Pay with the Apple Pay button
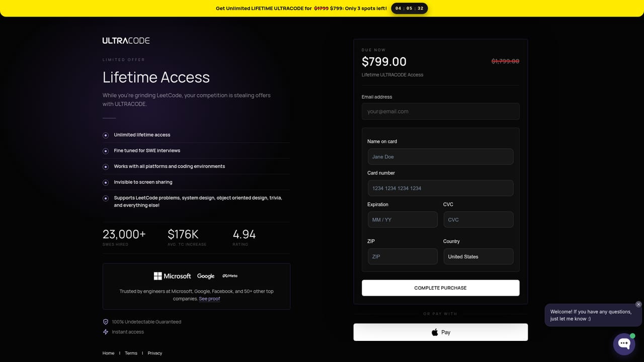 440,332
